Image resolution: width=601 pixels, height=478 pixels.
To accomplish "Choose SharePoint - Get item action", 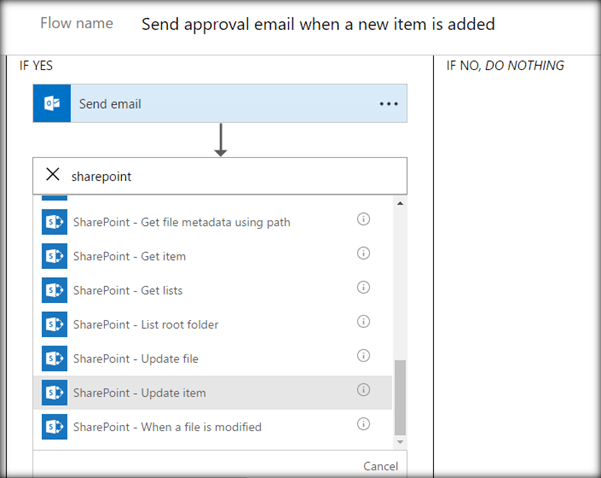I will click(x=129, y=256).
